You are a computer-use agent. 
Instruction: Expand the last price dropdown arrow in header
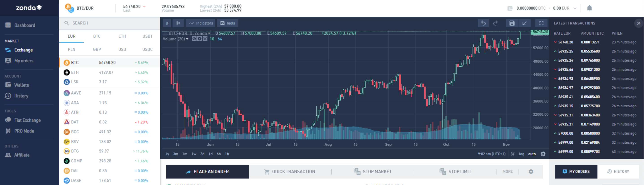click(x=144, y=7)
